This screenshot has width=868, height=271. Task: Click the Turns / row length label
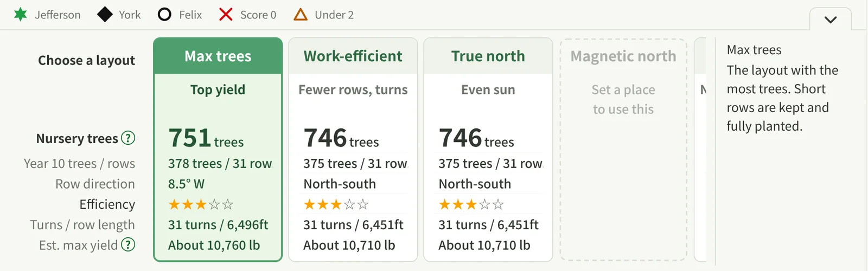click(x=82, y=225)
